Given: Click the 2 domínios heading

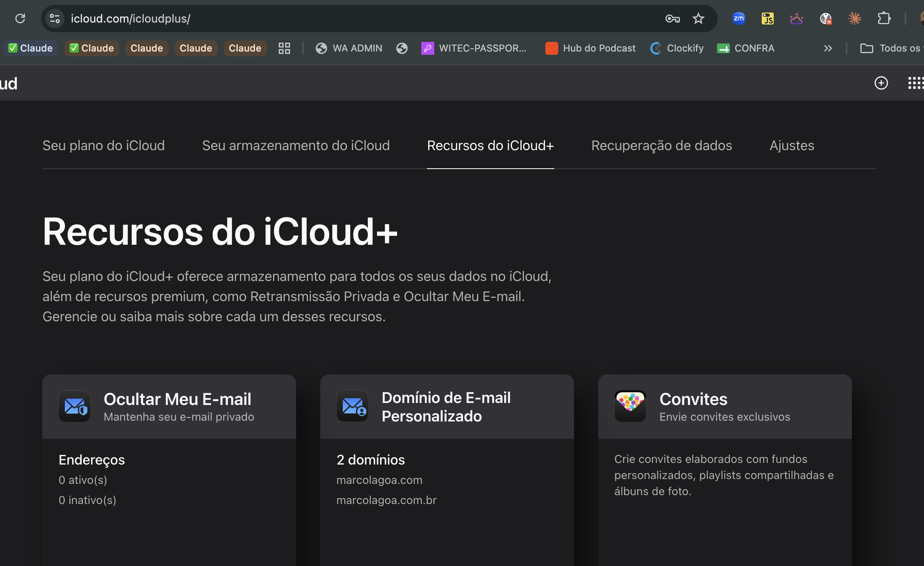Looking at the screenshot, I should (371, 460).
